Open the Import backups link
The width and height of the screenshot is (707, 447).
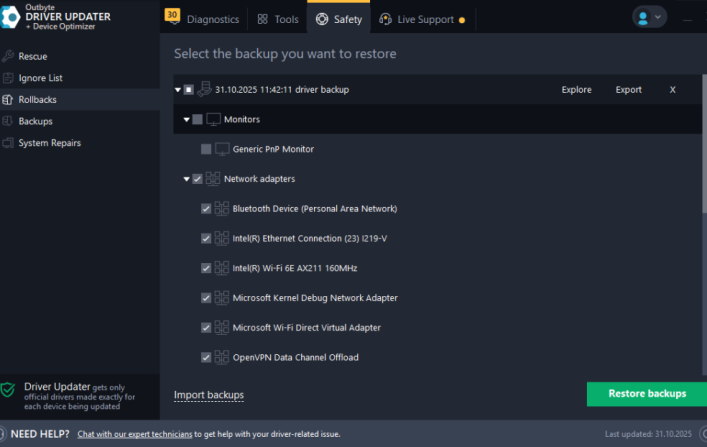209,395
